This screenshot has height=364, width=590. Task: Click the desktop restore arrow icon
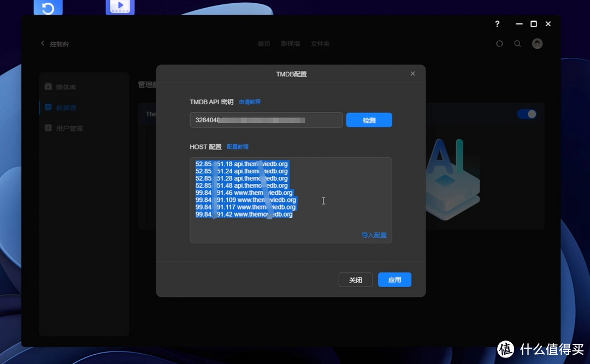tap(48, 7)
